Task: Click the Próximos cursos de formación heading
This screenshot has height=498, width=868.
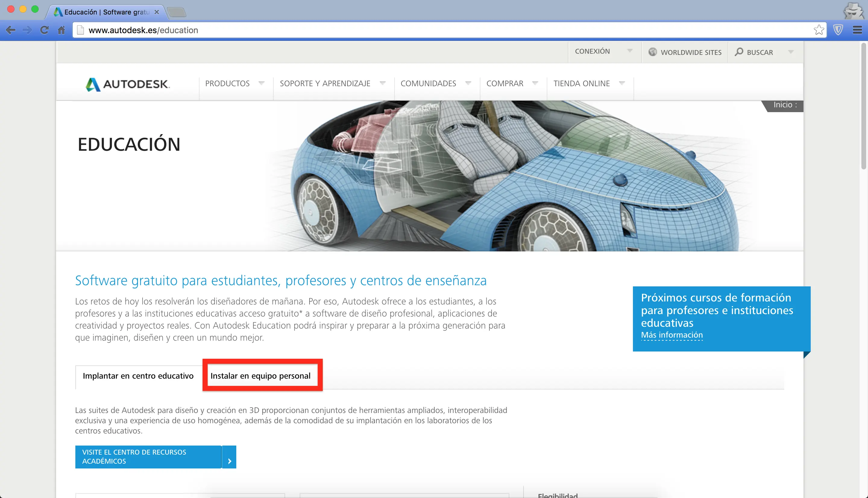Action: [x=717, y=310]
